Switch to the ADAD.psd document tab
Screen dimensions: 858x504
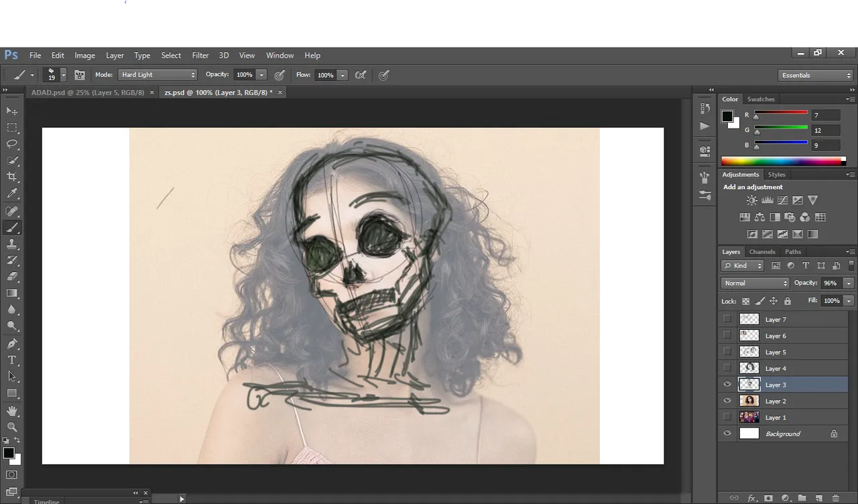click(88, 92)
